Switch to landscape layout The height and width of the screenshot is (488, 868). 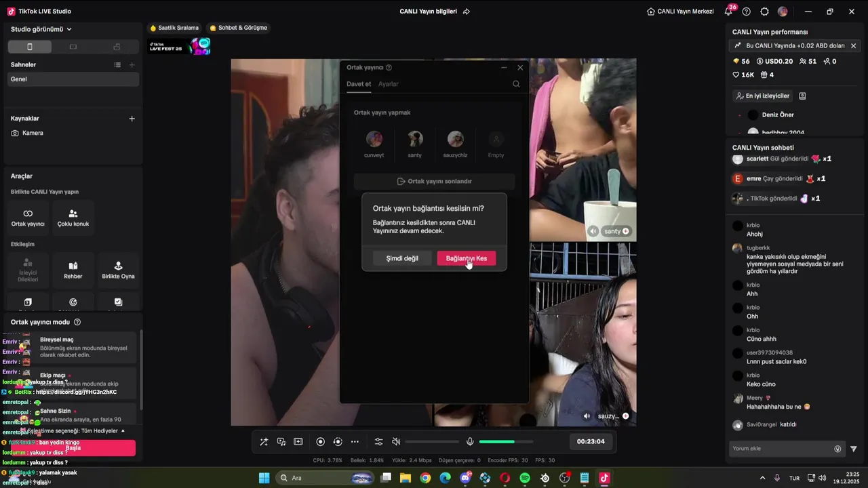(73, 47)
